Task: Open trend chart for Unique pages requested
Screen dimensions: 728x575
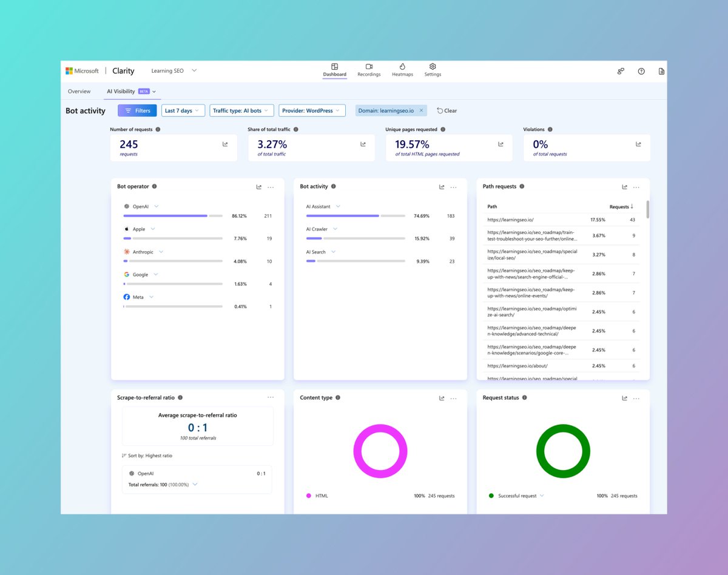Action: (x=500, y=144)
